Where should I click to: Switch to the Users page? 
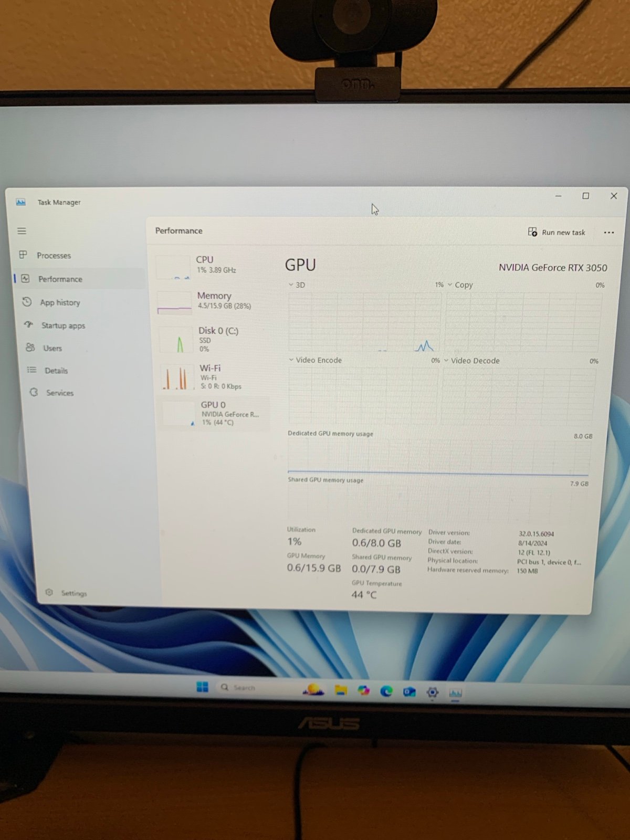[x=52, y=348]
